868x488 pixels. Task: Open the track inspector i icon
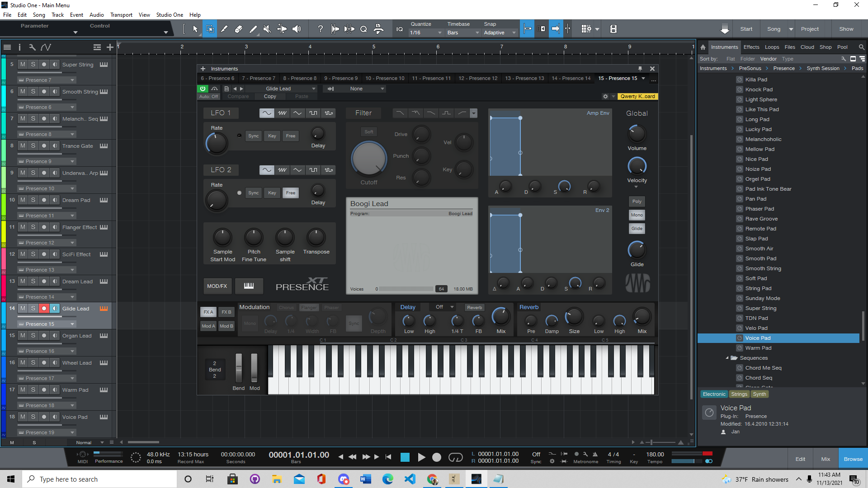coord(19,47)
